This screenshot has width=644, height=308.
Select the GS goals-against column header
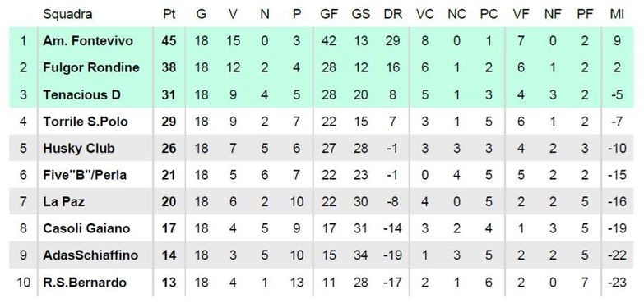click(360, 14)
